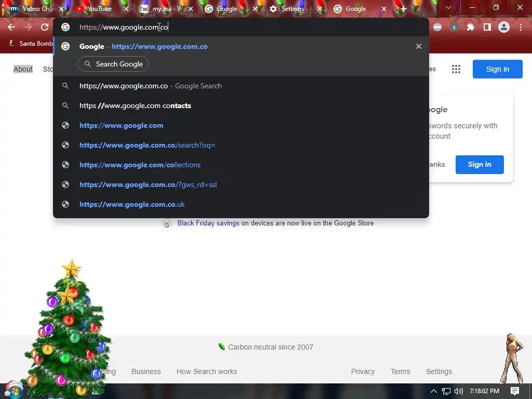Go back using the browser back arrow
Image resolution: width=532 pixels, height=399 pixels.
[x=11, y=27]
